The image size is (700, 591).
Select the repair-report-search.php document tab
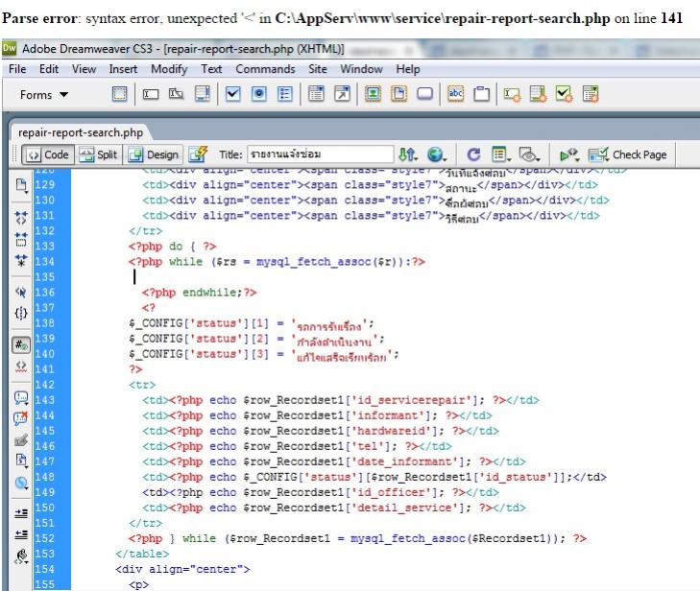click(73, 132)
